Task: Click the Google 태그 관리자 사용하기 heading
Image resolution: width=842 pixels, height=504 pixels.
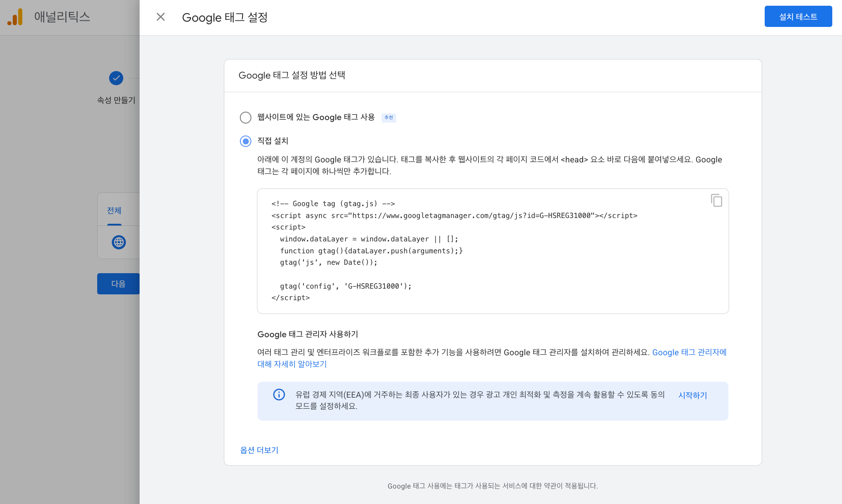Action: pyautogui.click(x=308, y=334)
